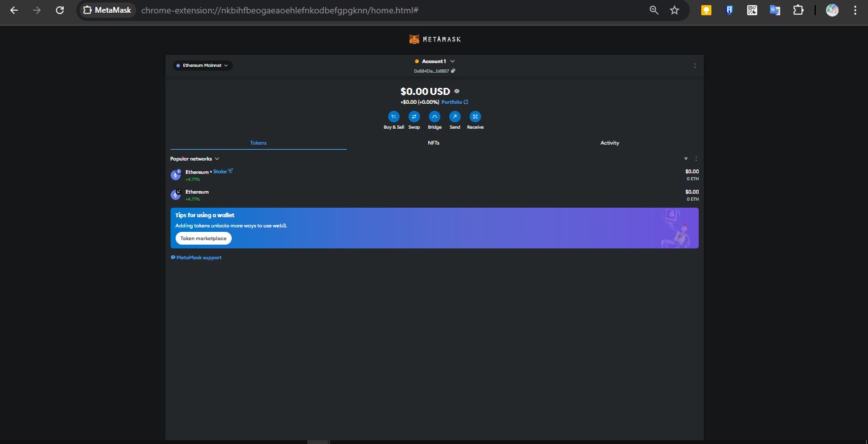This screenshot has height=444, width=868.
Task: Open the Ethereum Mainnet network dropdown
Action: click(x=203, y=66)
